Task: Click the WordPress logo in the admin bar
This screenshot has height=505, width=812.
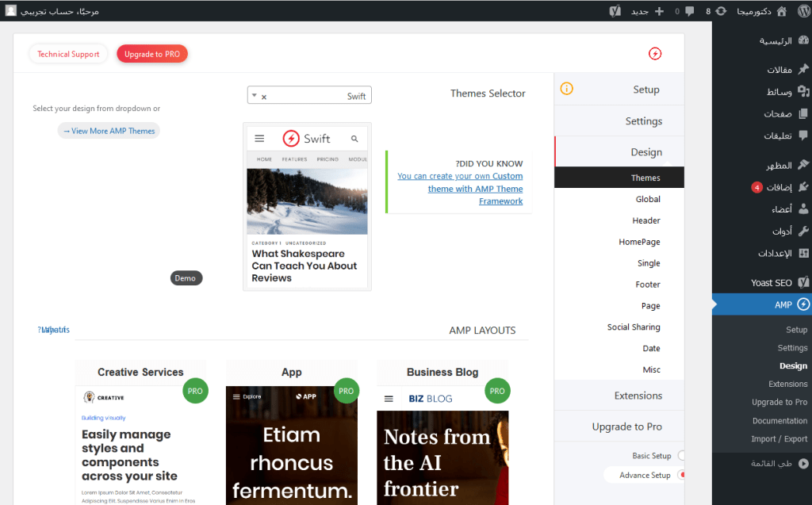Action: point(803,10)
